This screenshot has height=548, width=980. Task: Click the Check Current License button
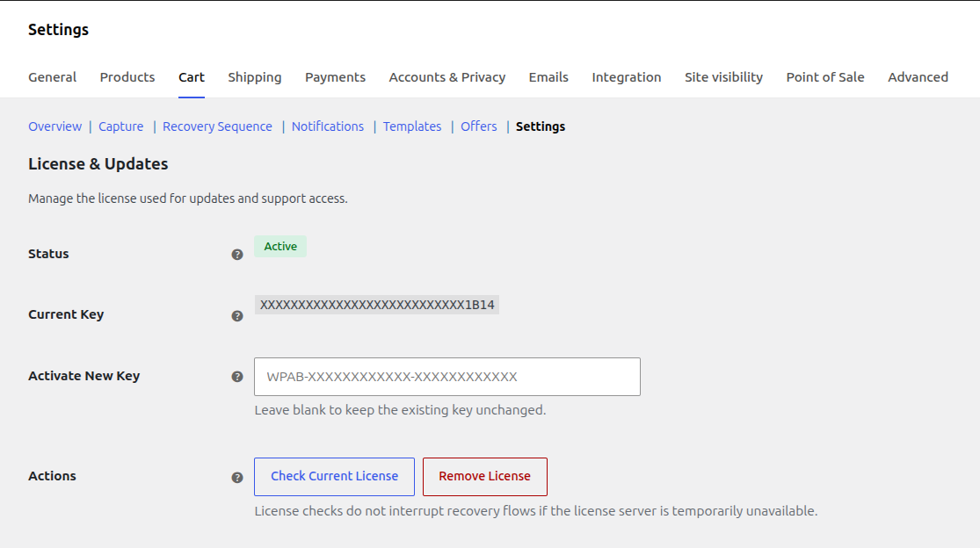point(334,476)
